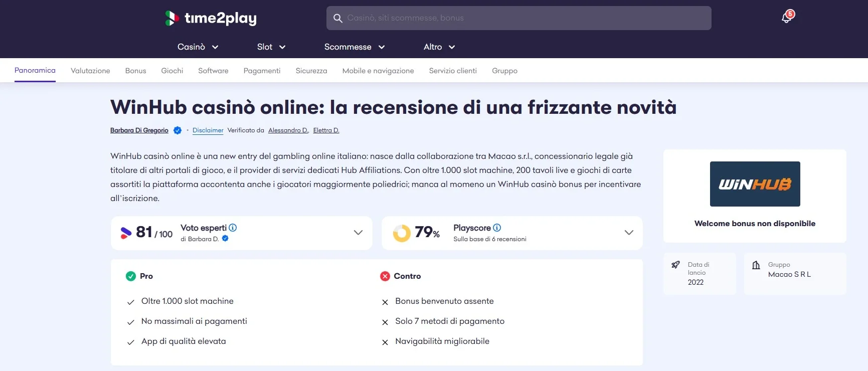Click verified badge next to Barbara Di Gregorio
The width and height of the screenshot is (868, 371).
click(x=178, y=130)
